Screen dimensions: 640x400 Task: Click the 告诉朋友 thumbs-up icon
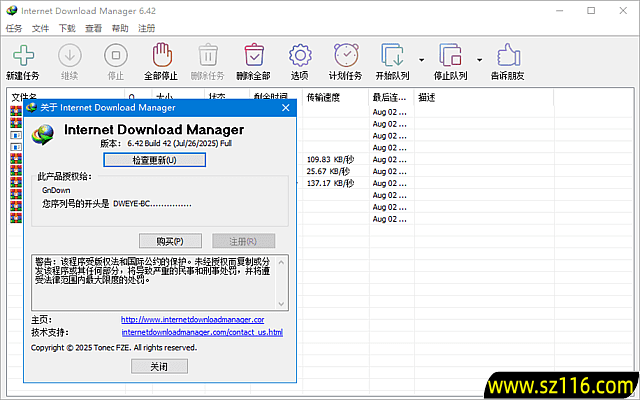coord(508,55)
